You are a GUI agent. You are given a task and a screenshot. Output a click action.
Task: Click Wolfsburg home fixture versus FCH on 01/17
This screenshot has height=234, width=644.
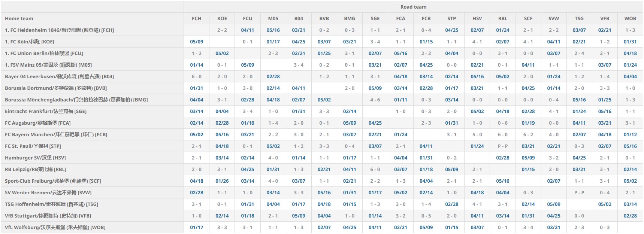196,227
